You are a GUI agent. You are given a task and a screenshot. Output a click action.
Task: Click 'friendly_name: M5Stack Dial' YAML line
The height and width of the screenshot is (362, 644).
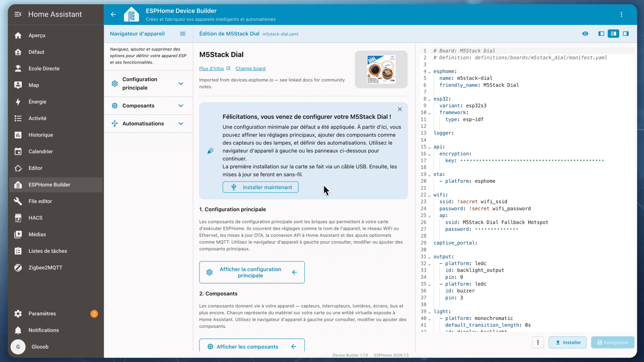point(479,85)
